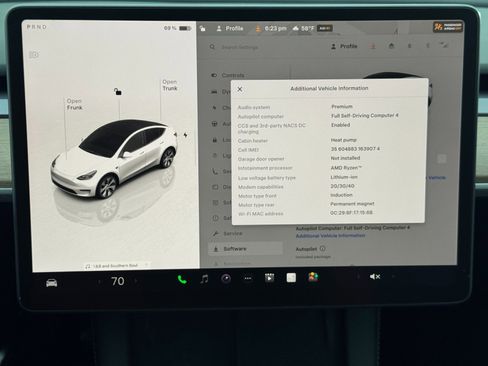Screen dimensions: 488x366
Task: Tap the 'Garage door opener' row label
Action: [x=261, y=159]
